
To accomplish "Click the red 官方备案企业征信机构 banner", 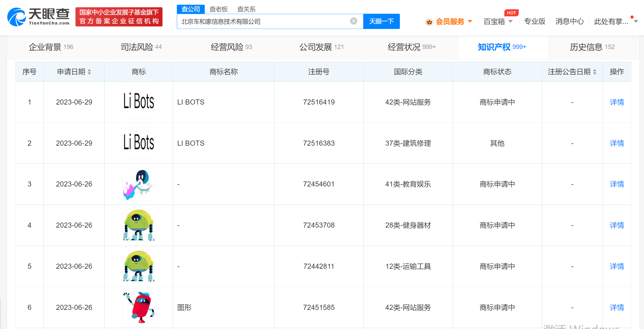I will pos(119,17).
